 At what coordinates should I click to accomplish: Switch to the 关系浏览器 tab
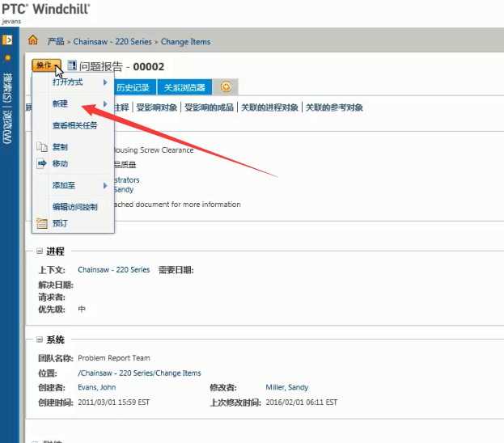184,87
